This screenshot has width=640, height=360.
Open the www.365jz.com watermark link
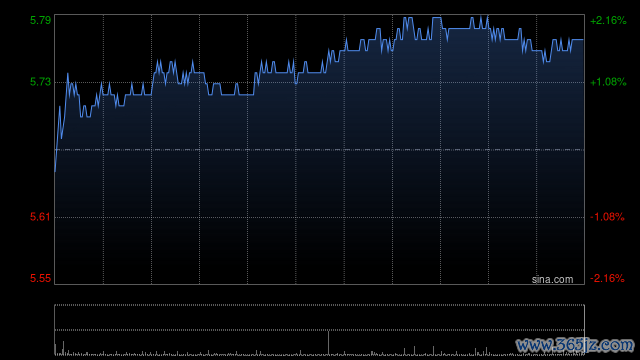coord(575,345)
